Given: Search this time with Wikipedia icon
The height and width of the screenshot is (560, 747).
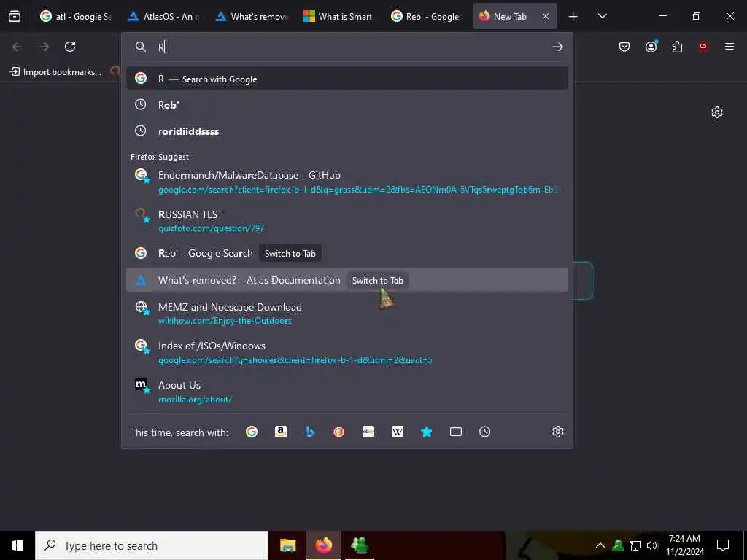Looking at the screenshot, I should [398, 432].
